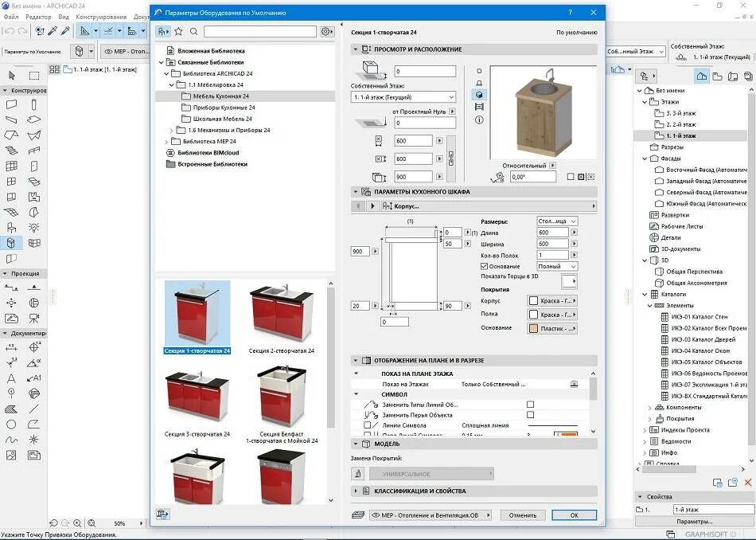Pick Полка surface swatch Краска
Screen dimensions: 756x540
(552, 314)
